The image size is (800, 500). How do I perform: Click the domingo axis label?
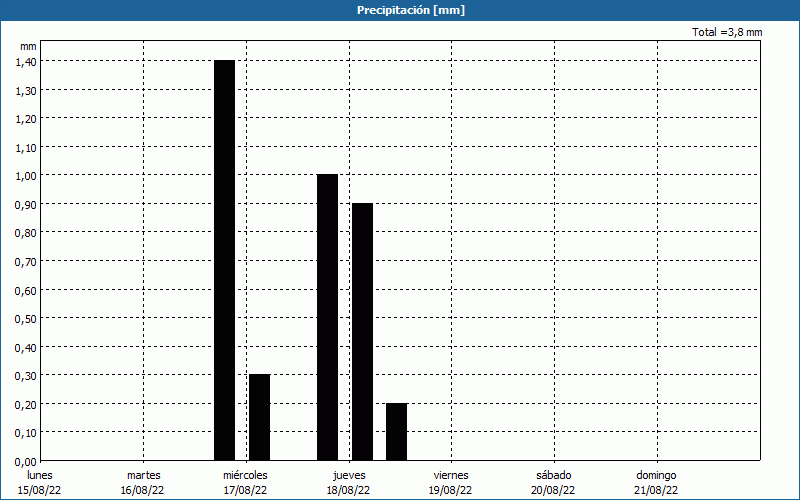657,476
